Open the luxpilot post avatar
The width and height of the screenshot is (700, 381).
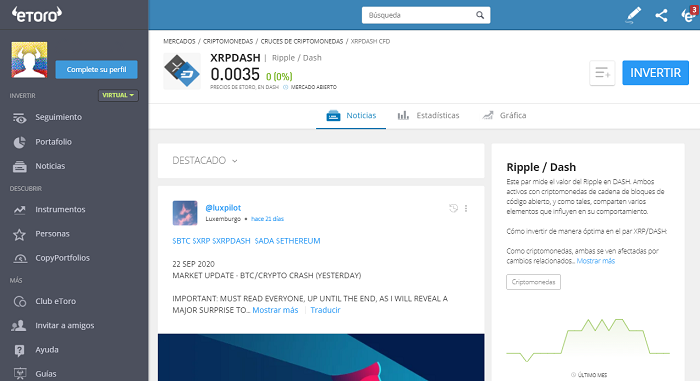[x=185, y=213]
